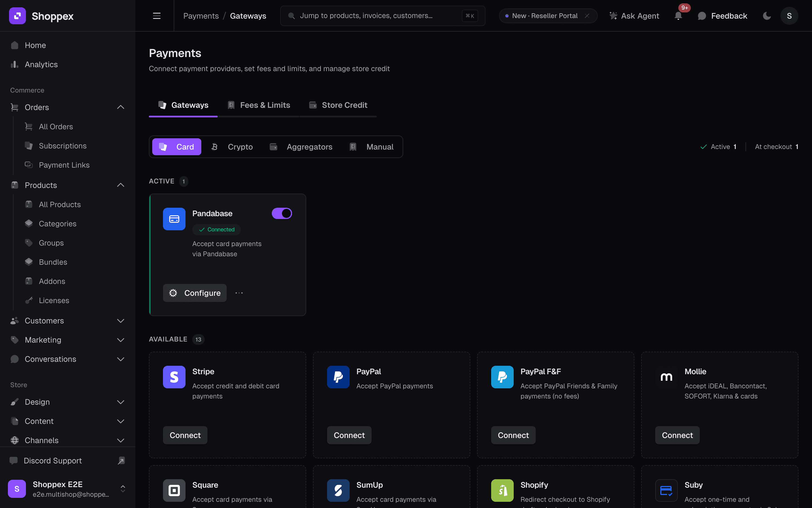Open Discord Support external link icon

(x=121, y=461)
